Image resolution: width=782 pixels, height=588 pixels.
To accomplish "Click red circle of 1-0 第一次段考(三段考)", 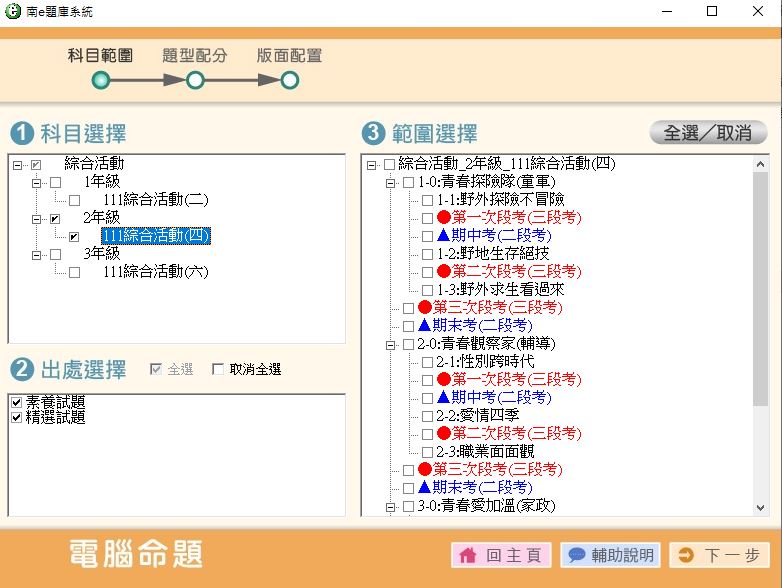I will pos(444,217).
